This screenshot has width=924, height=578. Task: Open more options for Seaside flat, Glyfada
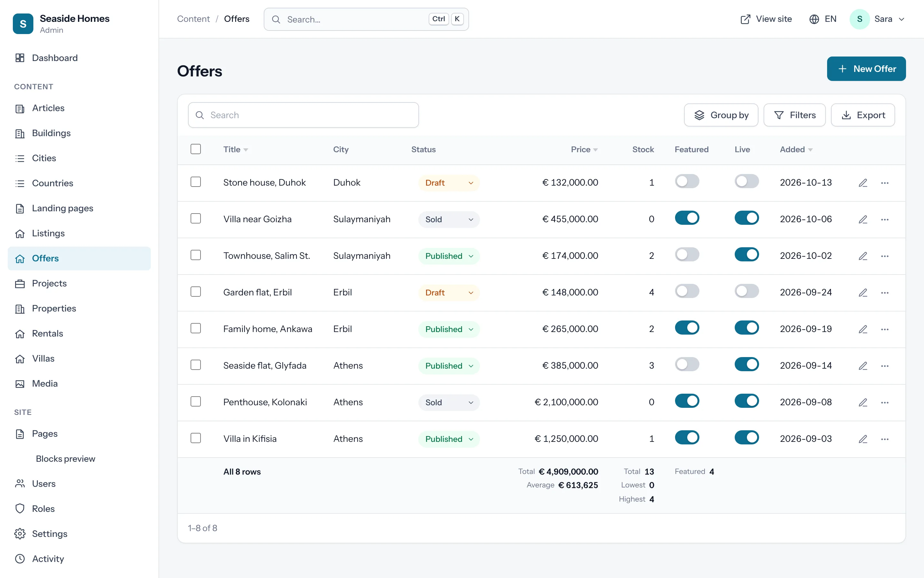885,366
